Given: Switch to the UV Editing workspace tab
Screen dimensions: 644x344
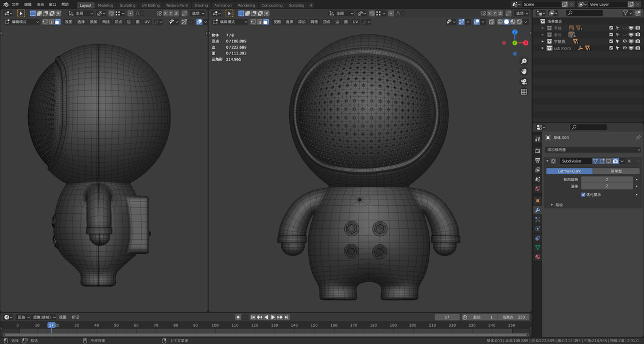Looking at the screenshot, I should [151, 5].
